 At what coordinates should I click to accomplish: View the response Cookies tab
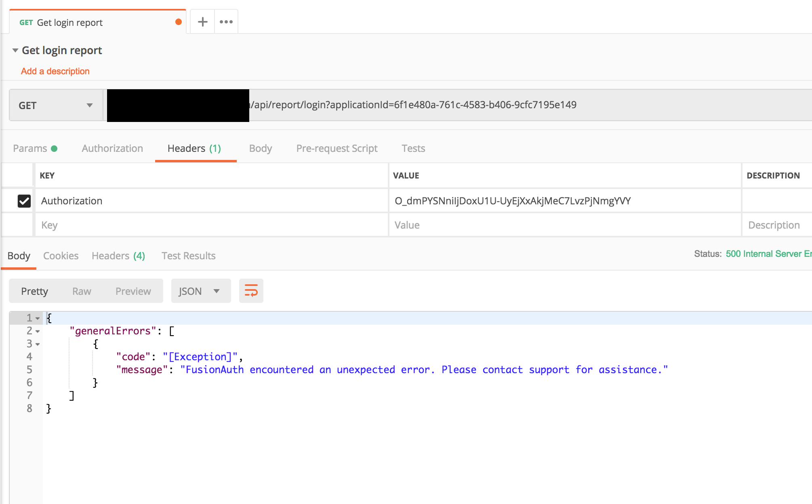pos(61,256)
